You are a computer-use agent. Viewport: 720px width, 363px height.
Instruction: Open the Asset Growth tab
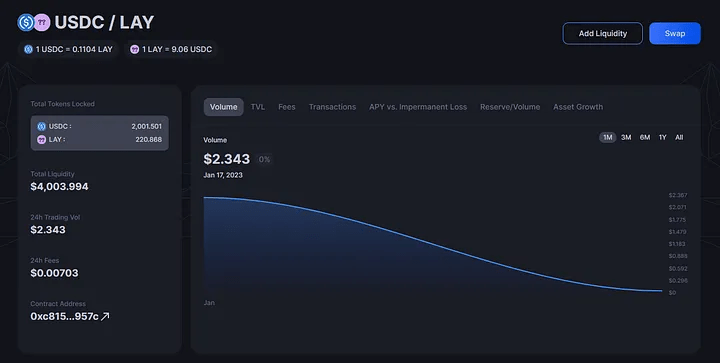coord(578,107)
